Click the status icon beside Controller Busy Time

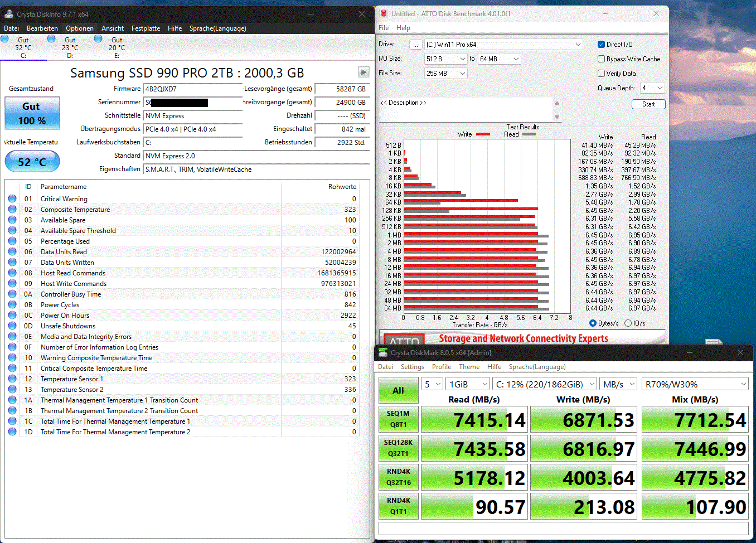pyautogui.click(x=12, y=294)
